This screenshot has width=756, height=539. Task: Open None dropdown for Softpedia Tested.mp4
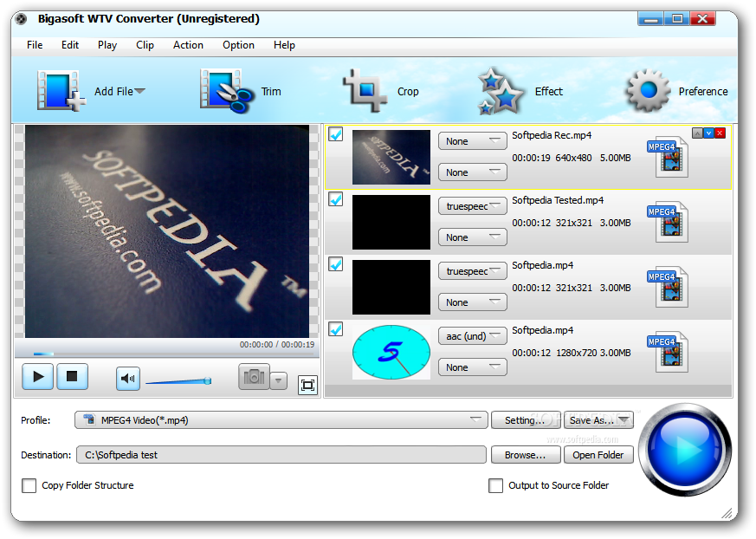click(473, 237)
